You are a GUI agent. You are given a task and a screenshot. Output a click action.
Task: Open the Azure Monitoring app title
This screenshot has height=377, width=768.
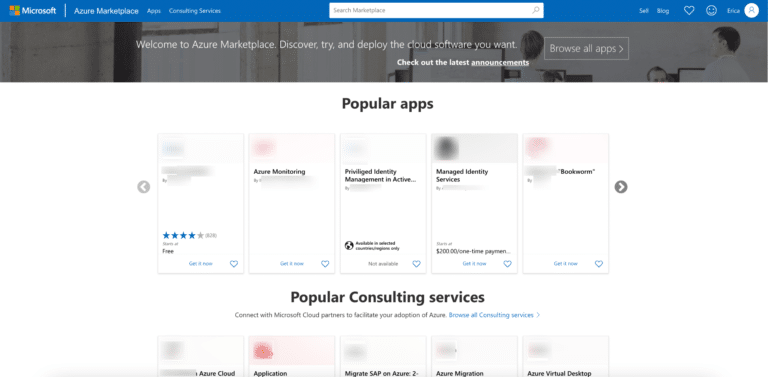pos(279,172)
